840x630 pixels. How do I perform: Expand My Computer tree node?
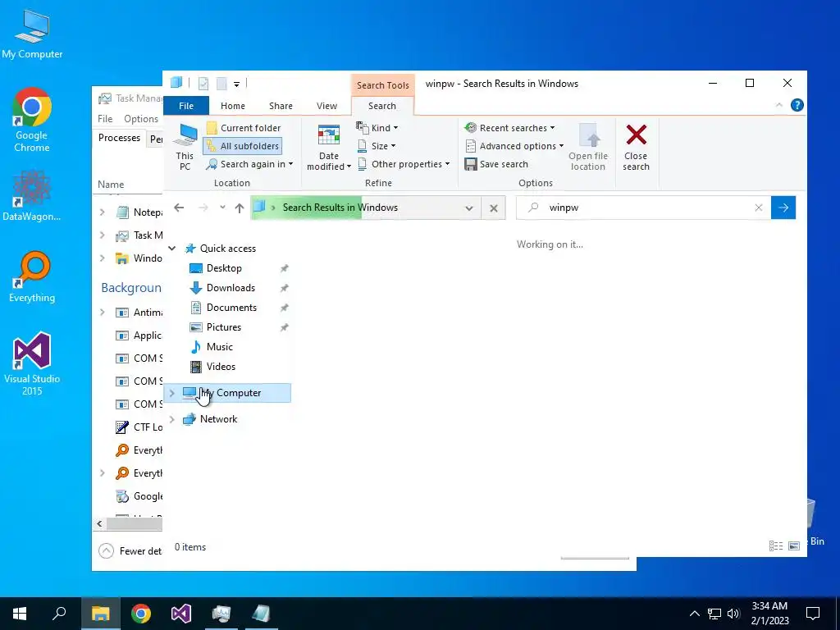click(172, 393)
